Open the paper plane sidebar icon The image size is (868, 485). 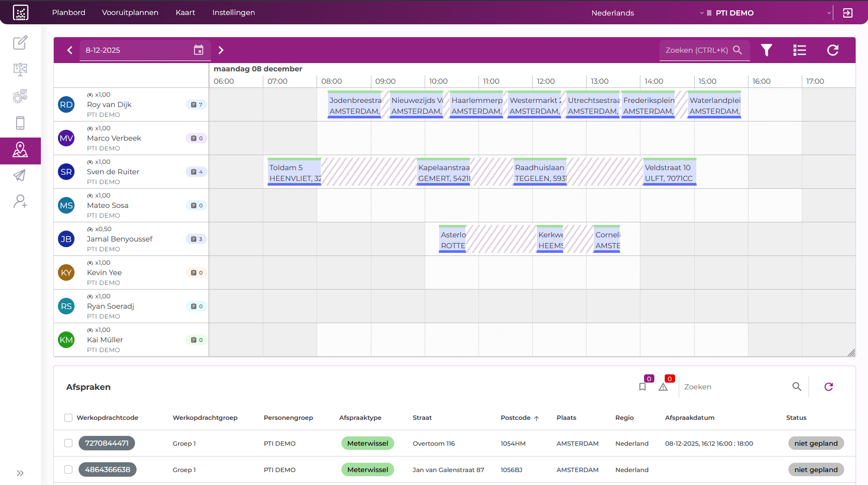coord(20,176)
